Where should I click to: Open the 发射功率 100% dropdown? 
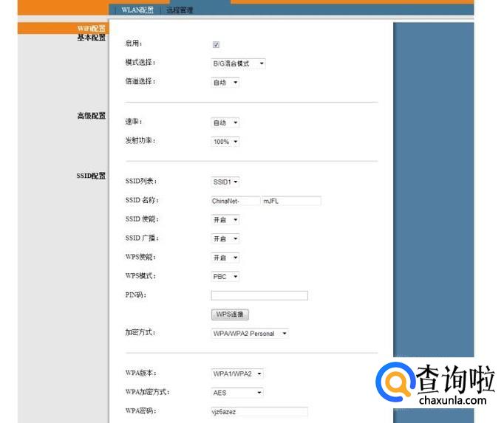tap(225, 142)
